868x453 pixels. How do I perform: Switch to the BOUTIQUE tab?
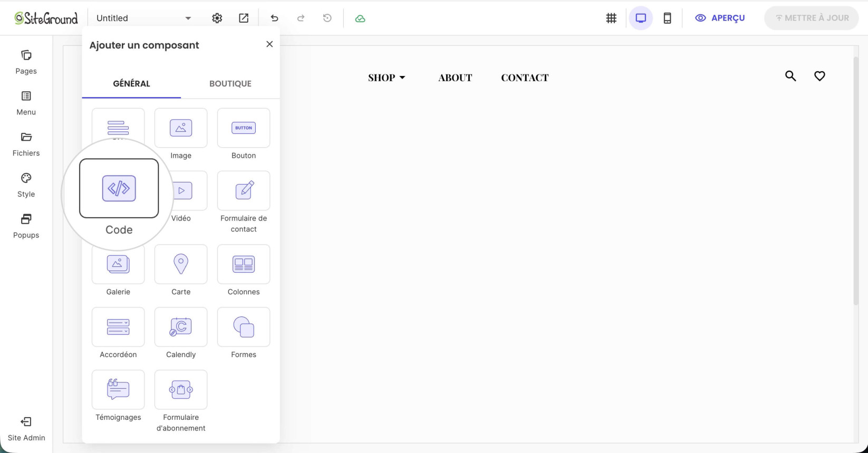(x=230, y=83)
